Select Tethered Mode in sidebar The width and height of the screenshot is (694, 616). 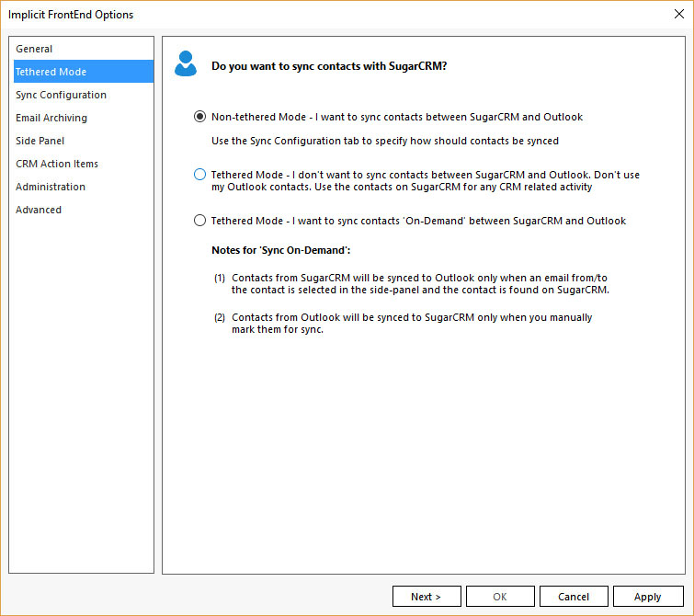pyautogui.click(x=51, y=72)
